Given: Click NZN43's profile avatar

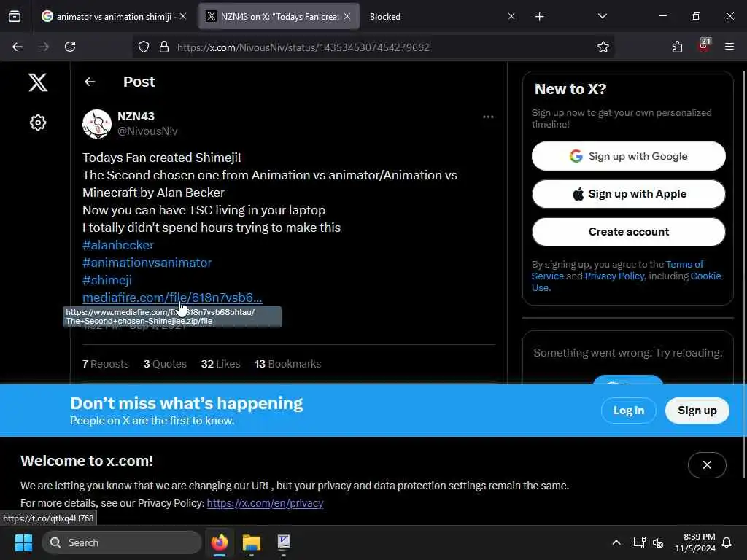Looking at the screenshot, I should coord(97,124).
